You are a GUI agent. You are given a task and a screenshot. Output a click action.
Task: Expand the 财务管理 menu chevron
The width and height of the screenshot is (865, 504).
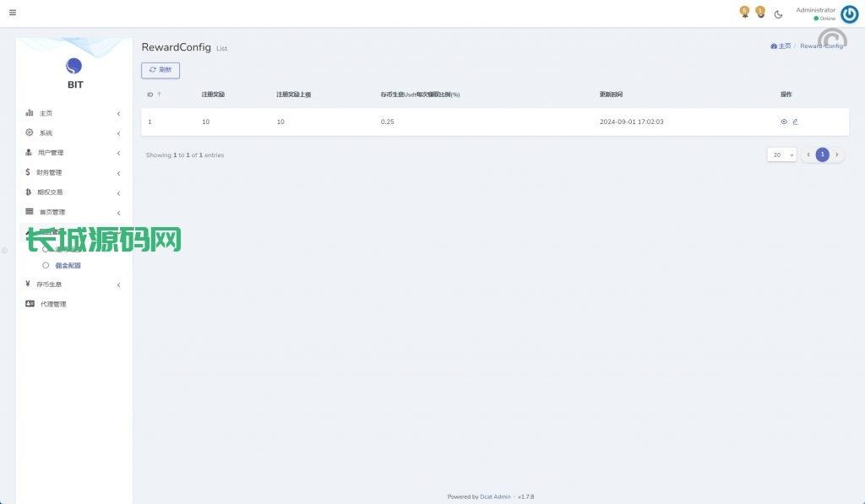coord(118,173)
